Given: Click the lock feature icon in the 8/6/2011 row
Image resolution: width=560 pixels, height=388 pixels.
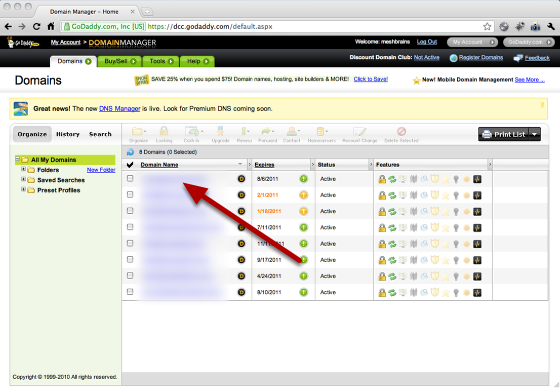Looking at the screenshot, I should tap(382, 179).
